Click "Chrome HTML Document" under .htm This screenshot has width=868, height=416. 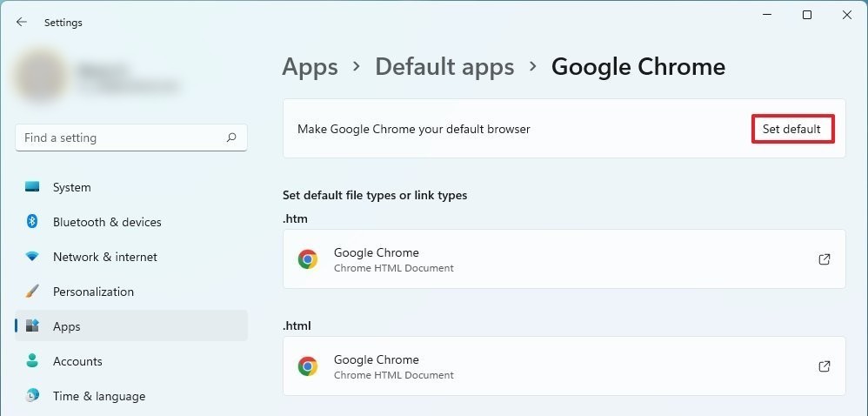394,268
